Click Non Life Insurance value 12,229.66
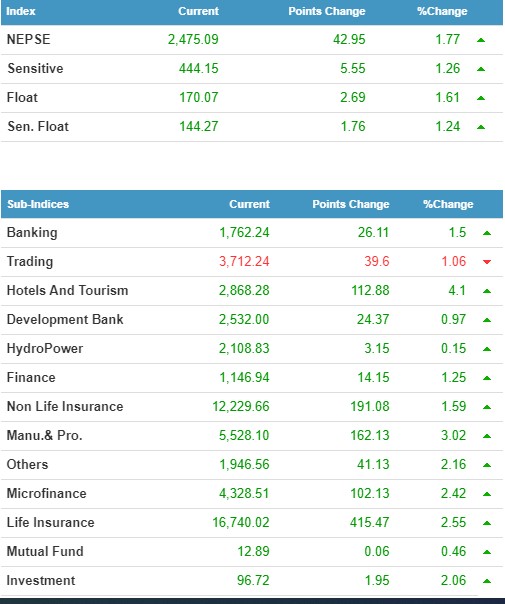Viewport: 505px width, 604px height. click(241, 406)
